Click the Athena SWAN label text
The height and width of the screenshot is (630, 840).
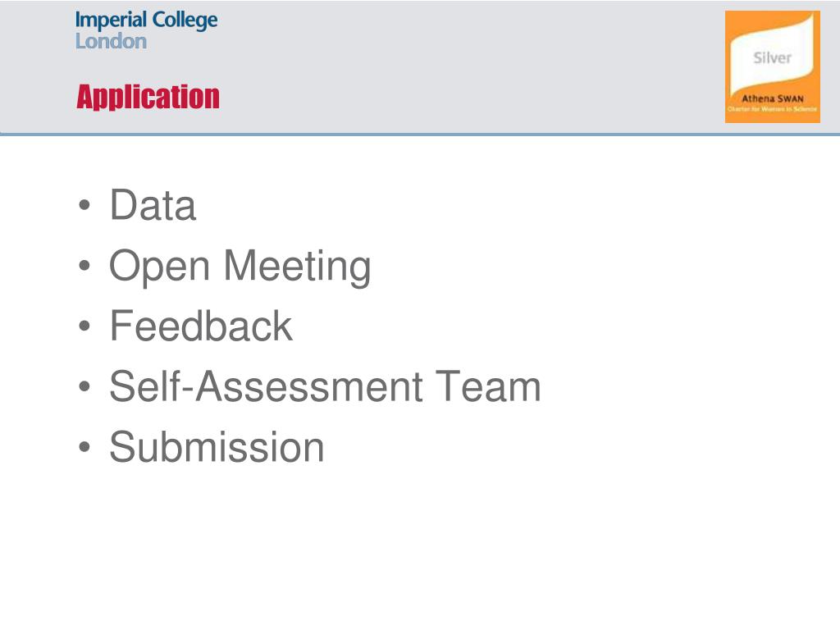[773, 98]
